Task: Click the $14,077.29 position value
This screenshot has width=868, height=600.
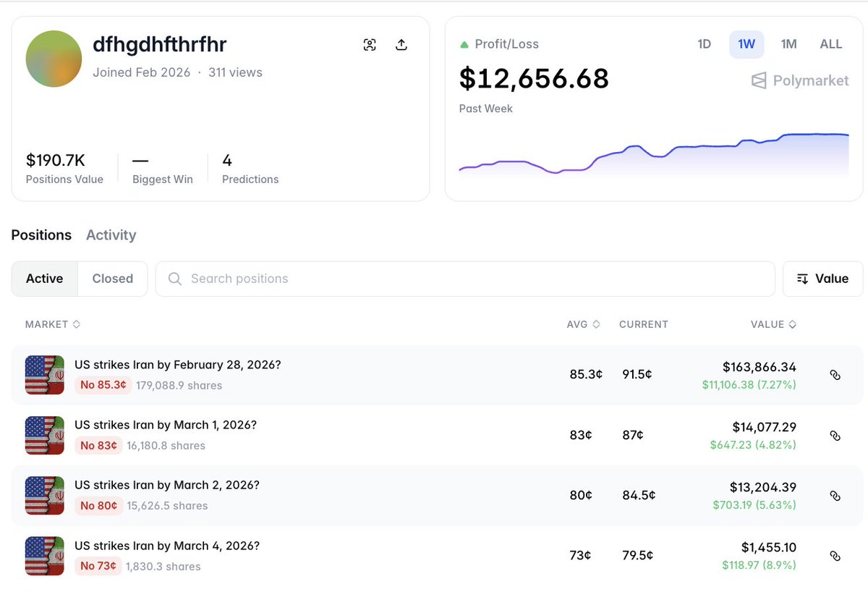Action: [764, 427]
